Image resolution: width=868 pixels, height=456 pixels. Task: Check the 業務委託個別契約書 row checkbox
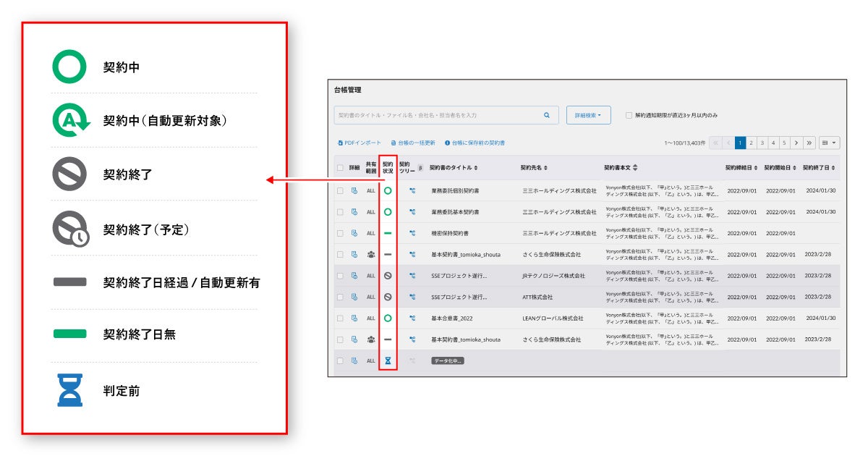pyautogui.click(x=340, y=191)
